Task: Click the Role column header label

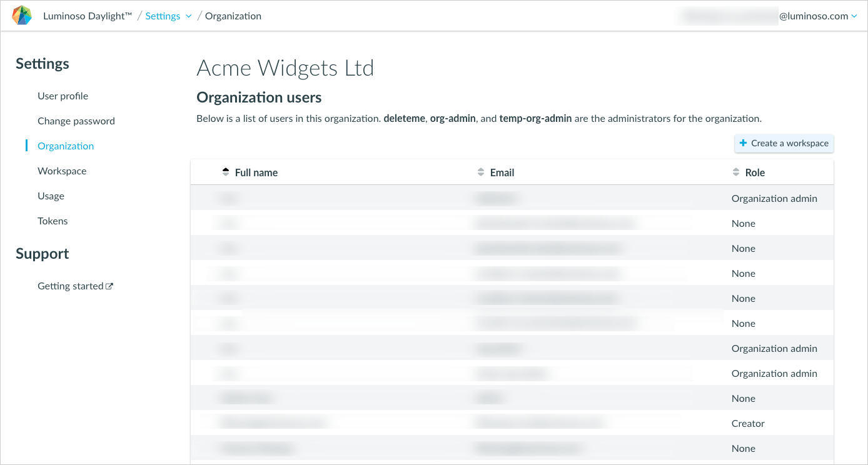Action: point(755,173)
